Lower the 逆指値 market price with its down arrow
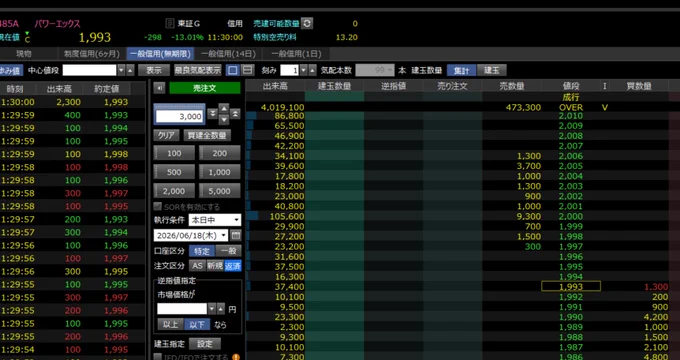The image size is (680, 360). [x=212, y=309]
